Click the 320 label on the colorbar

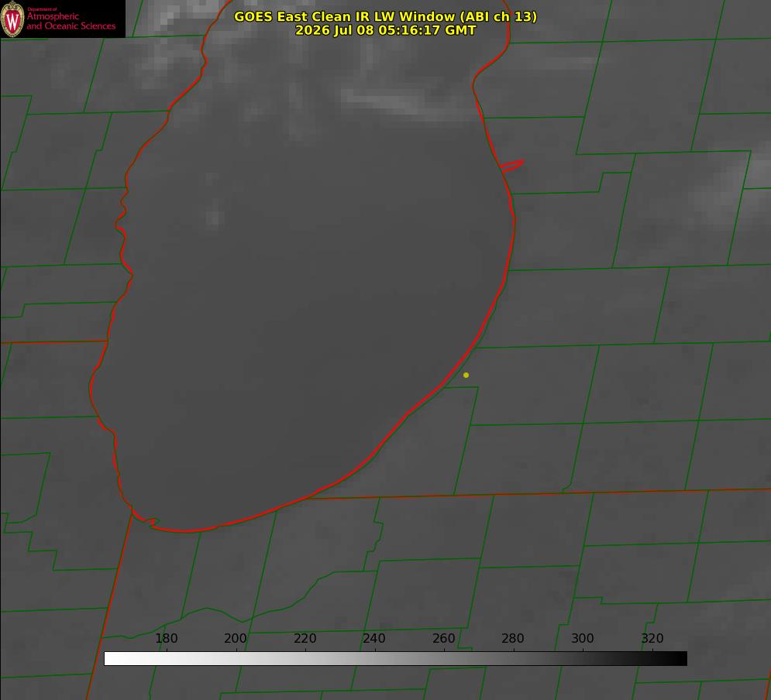[652, 638]
